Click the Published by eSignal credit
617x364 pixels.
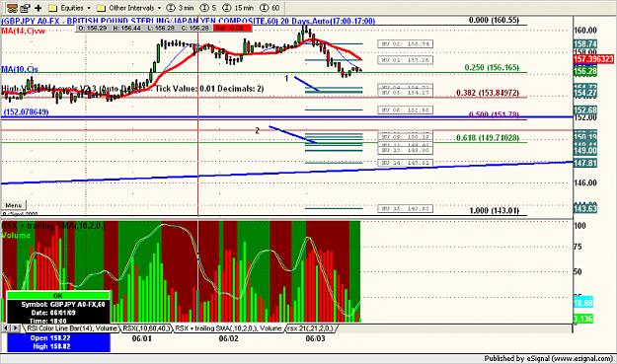(x=548, y=358)
